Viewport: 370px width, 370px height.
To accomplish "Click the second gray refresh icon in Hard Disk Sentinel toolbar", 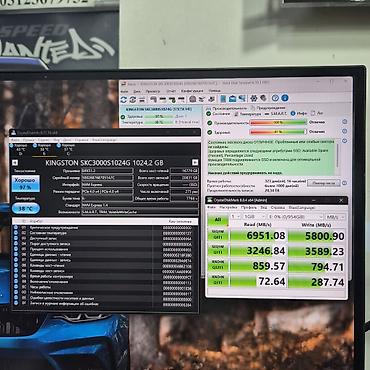I will [133, 99].
